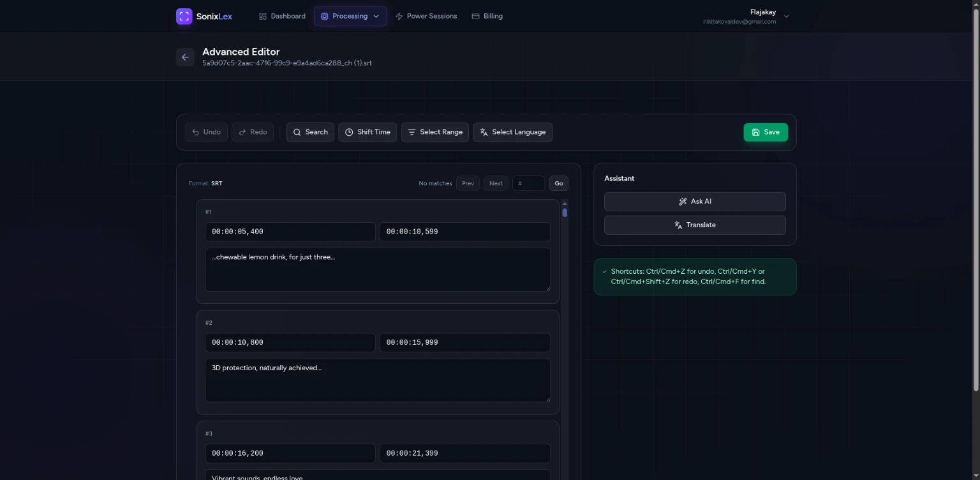This screenshot has width=980, height=480.
Task: Click the "Format: SRT" label
Action: pyautogui.click(x=205, y=184)
